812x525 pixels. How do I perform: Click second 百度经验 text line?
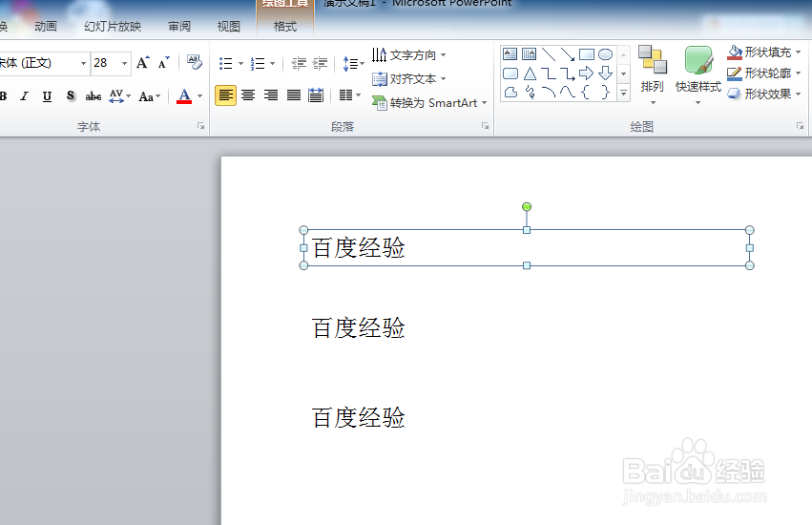tap(359, 328)
